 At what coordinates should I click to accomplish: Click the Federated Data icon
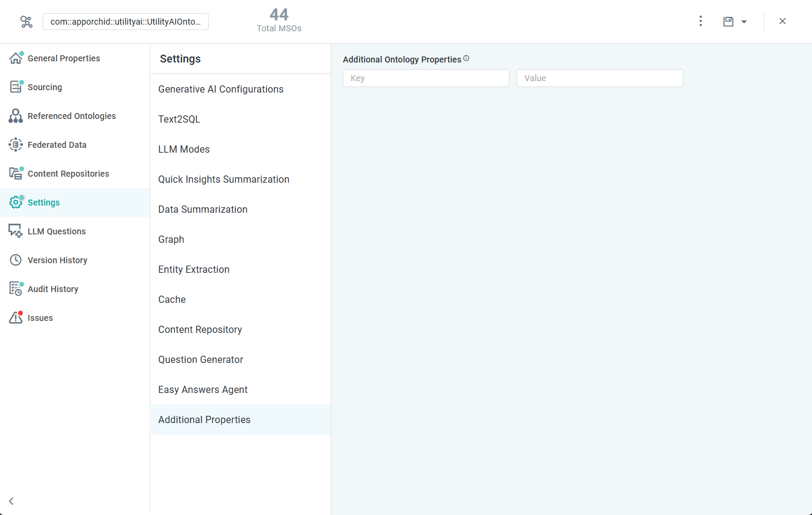[x=16, y=145]
